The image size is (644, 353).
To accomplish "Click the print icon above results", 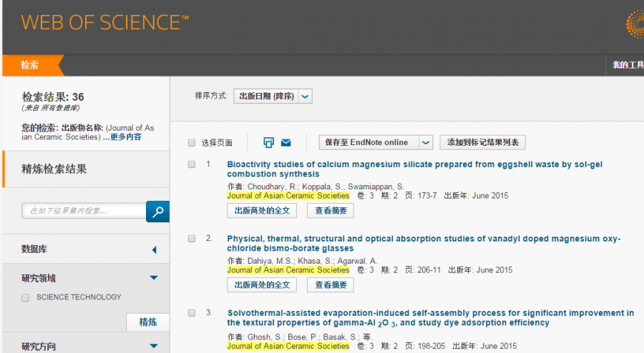I will coord(269,142).
